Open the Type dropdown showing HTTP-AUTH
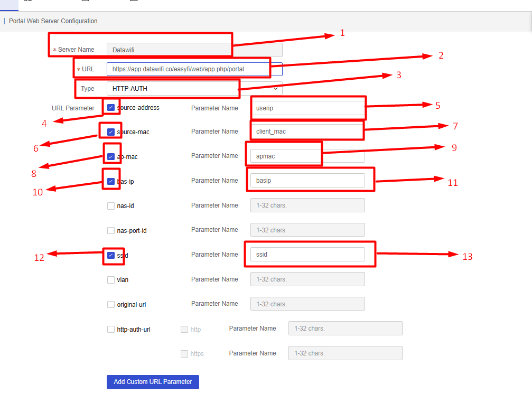Viewport: 532px width, 394px height. (194, 89)
